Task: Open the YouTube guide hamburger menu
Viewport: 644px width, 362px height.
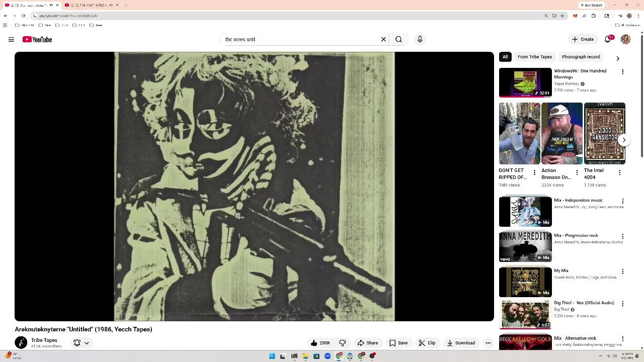Action: pyautogui.click(x=11, y=39)
